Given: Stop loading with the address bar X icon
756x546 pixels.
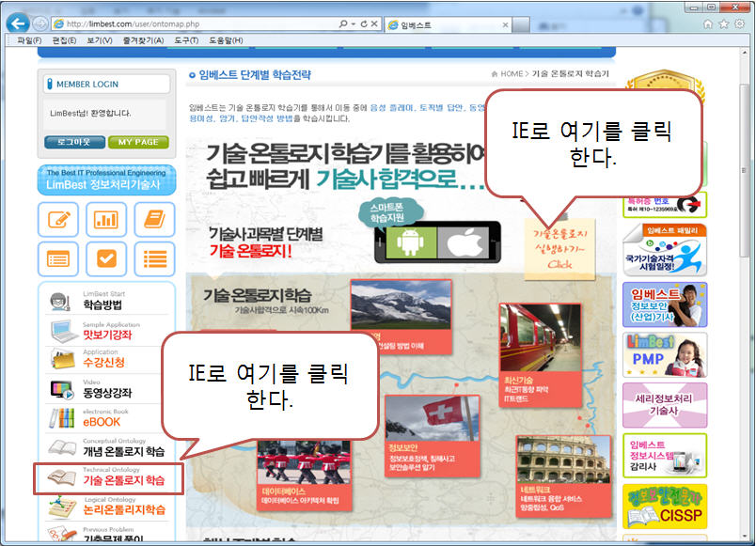Looking at the screenshot, I should pos(374,23).
